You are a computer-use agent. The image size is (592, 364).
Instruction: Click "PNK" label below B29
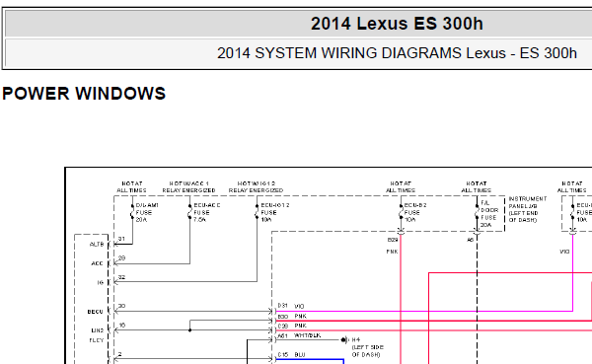393,252
